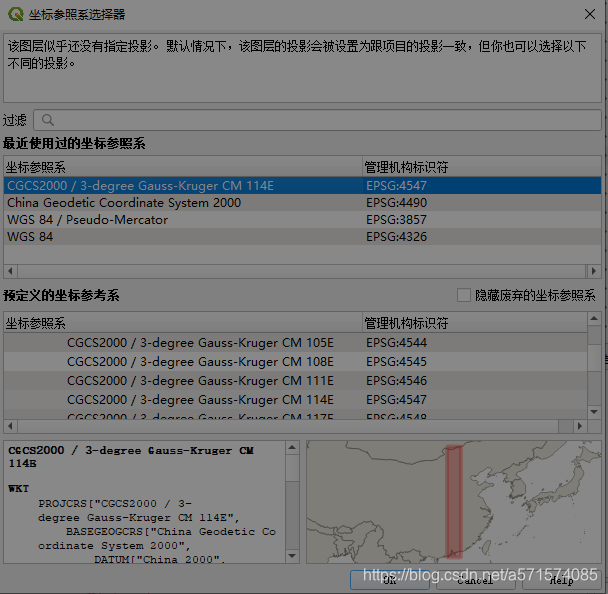Close the coordinate reference system dialog
This screenshot has width=608, height=594.
(590, 14)
